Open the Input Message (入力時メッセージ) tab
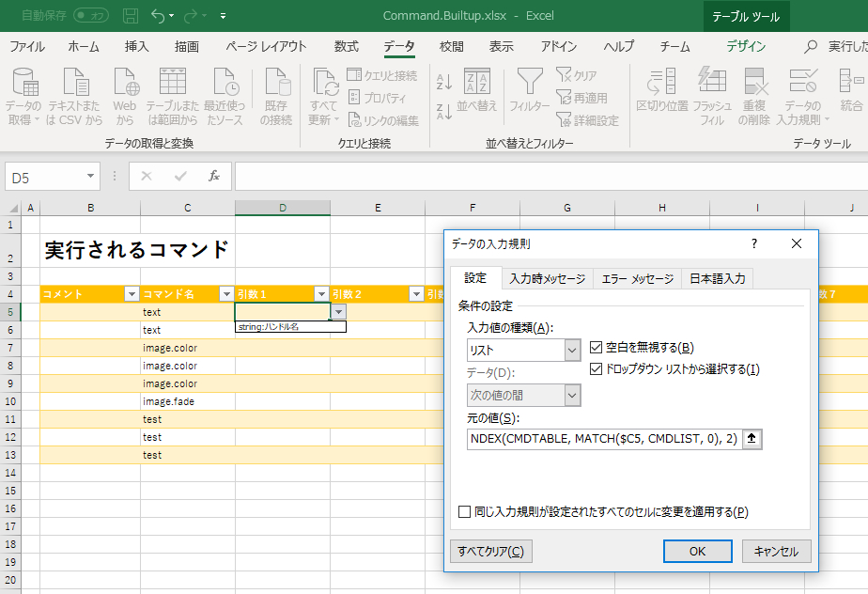The width and height of the screenshot is (868, 594). pyautogui.click(x=548, y=279)
